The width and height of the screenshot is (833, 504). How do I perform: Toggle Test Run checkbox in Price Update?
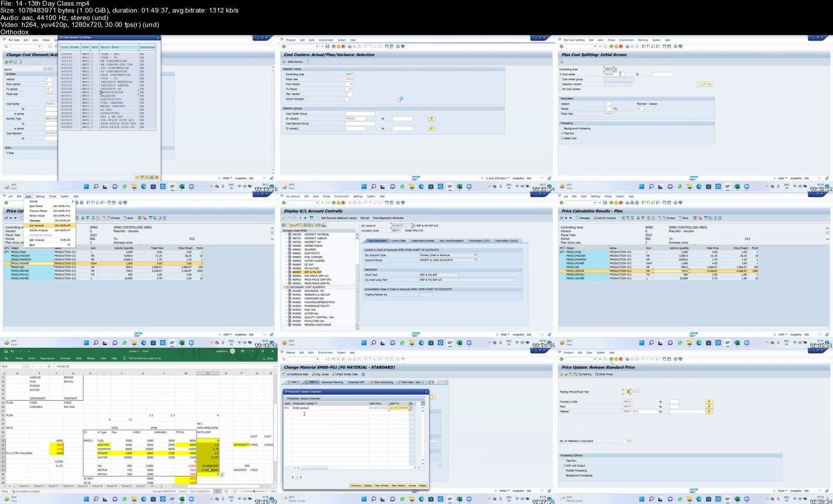[x=564, y=461]
